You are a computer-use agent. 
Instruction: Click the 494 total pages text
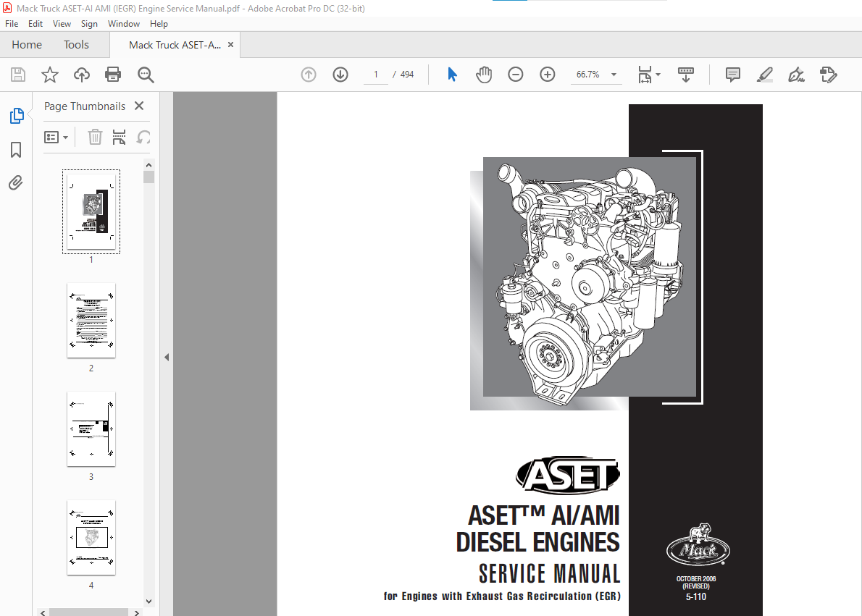407,74
